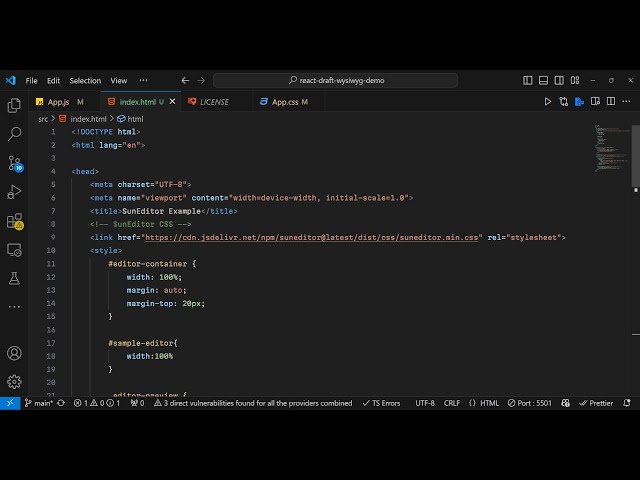Open the Search view icon
The image size is (640, 480).
coord(14,133)
